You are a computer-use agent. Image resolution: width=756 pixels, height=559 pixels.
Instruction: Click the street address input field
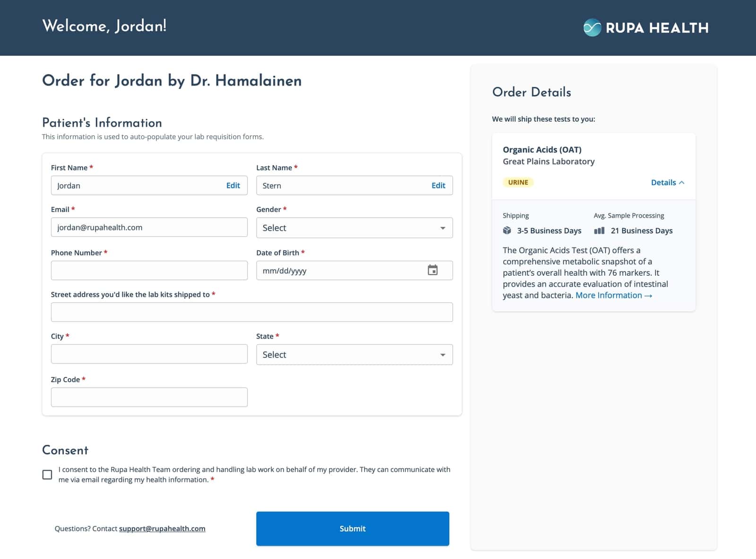251,312
